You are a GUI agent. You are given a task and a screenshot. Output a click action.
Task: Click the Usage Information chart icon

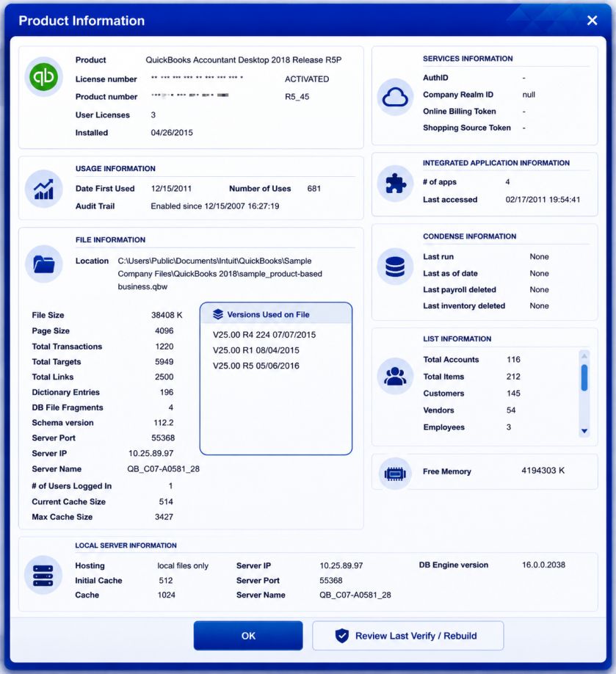point(44,189)
